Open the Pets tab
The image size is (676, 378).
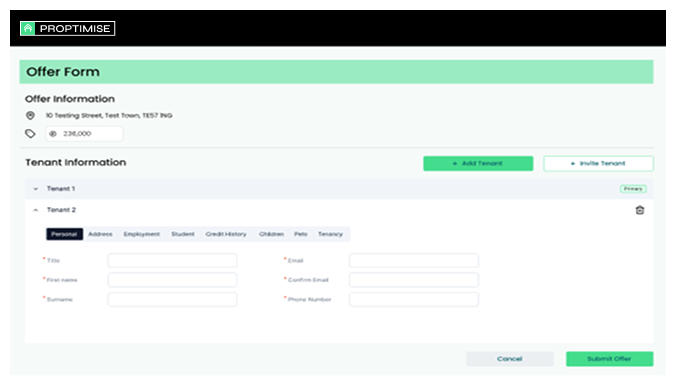300,234
